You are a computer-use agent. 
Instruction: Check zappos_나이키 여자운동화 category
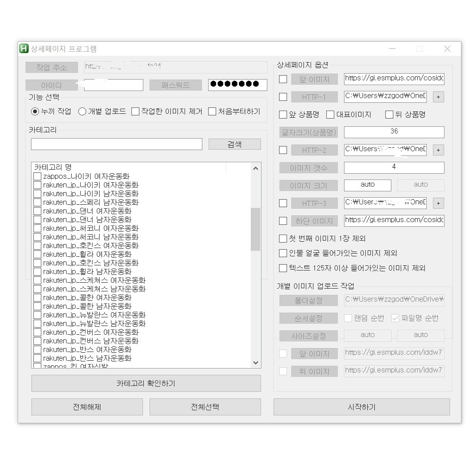pos(37,176)
